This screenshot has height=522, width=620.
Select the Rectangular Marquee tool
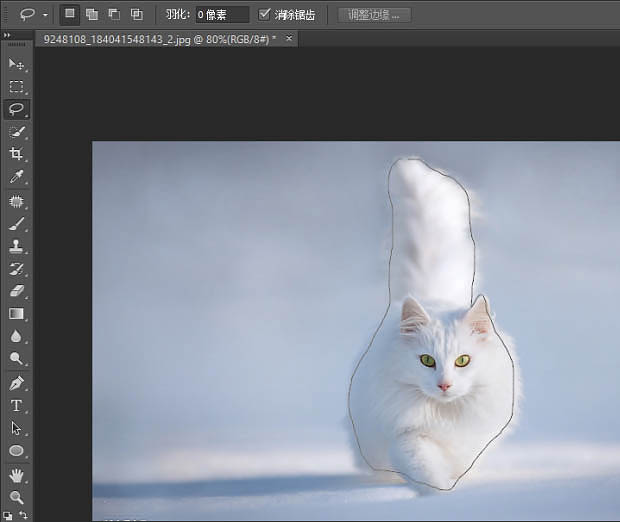pos(16,87)
